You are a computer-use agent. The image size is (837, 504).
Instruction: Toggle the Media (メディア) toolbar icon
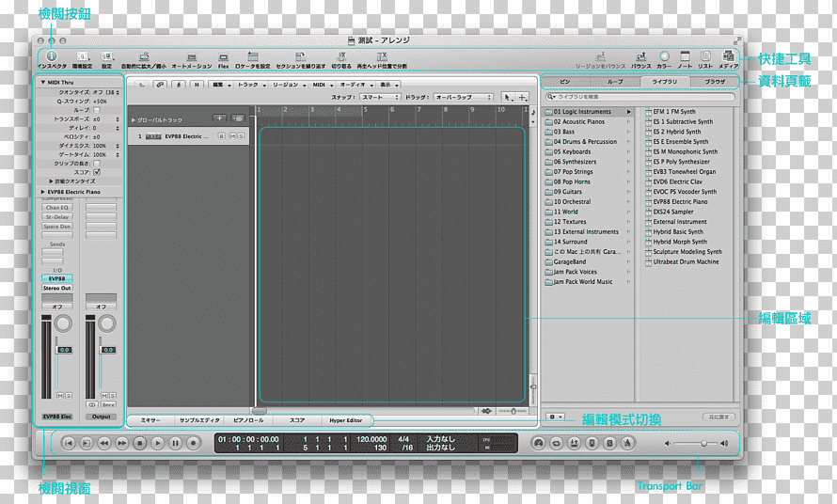click(x=728, y=56)
